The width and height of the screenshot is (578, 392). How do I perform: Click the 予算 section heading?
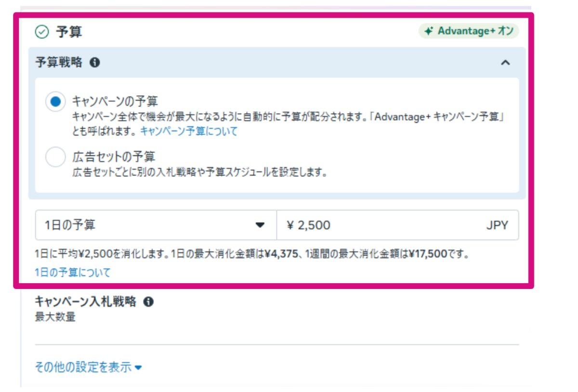[69, 32]
